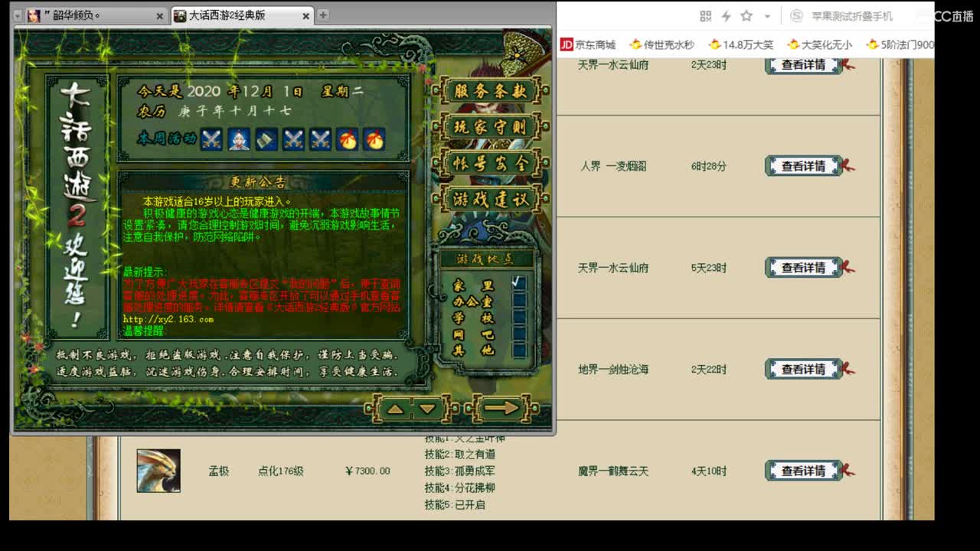Toggle the 家里 location checkbox
Image resolution: width=980 pixels, height=551 pixels.
click(x=519, y=283)
